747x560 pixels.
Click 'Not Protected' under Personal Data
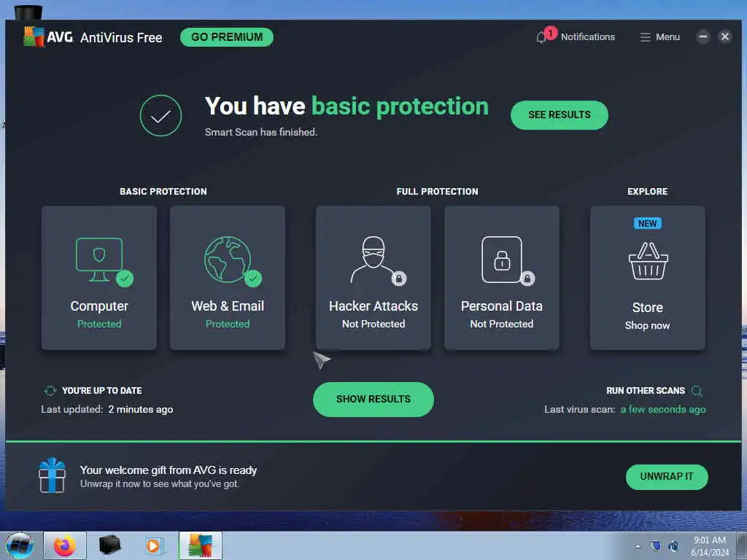(502, 324)
